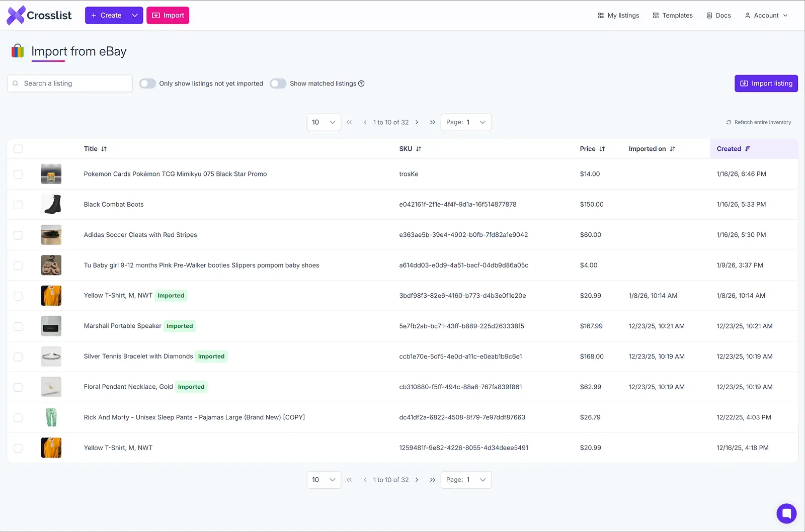
Task: Click the Import listing button
Action: click(x=766, y=83)
